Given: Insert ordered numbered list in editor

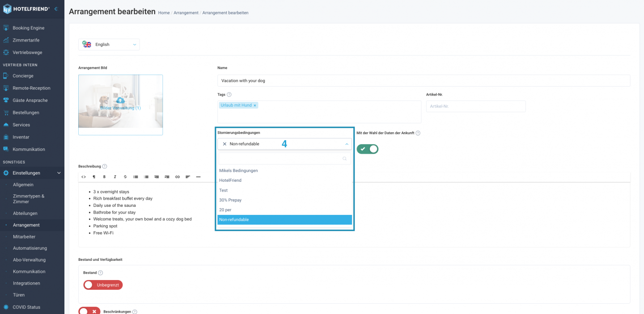Looking at the screenshot, I should click(146, 177).
